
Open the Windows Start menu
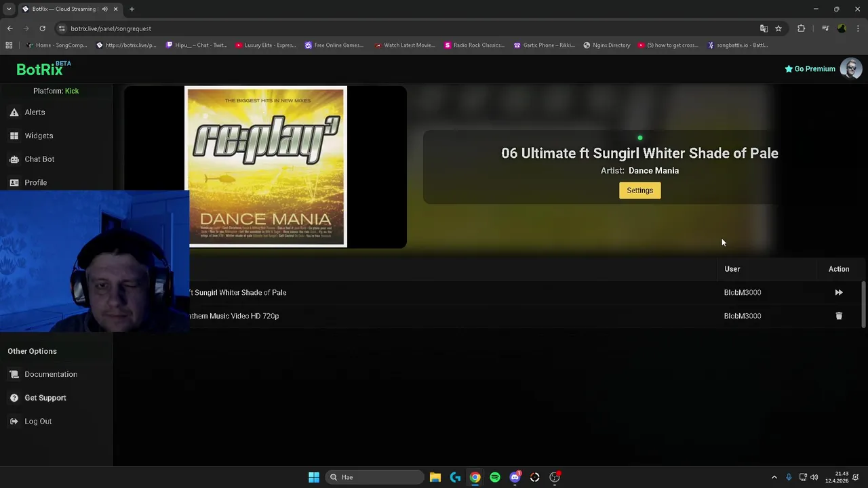[x=313, y=477]
